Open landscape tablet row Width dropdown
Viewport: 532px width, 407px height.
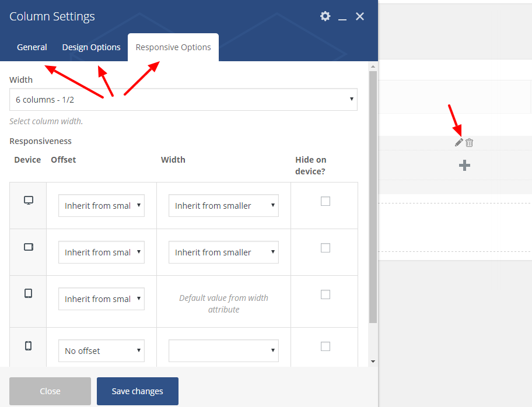(x=223, y=252)
